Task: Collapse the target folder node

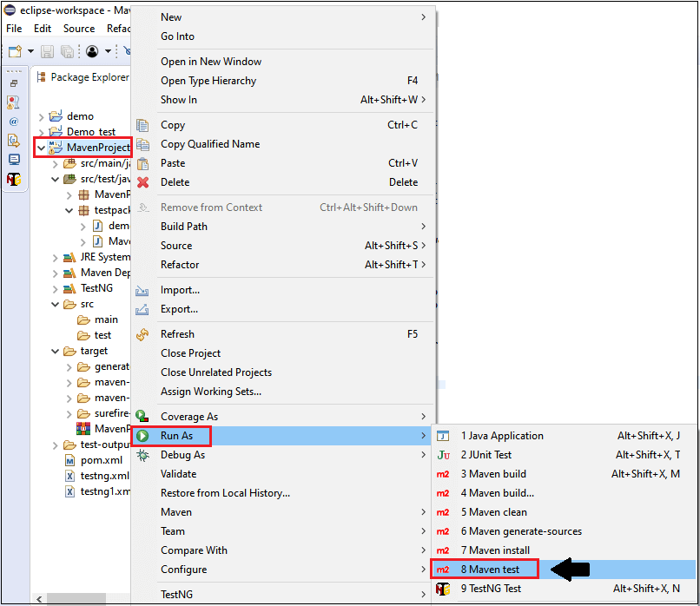Action: pyautogui.click(x=56, y=351)
